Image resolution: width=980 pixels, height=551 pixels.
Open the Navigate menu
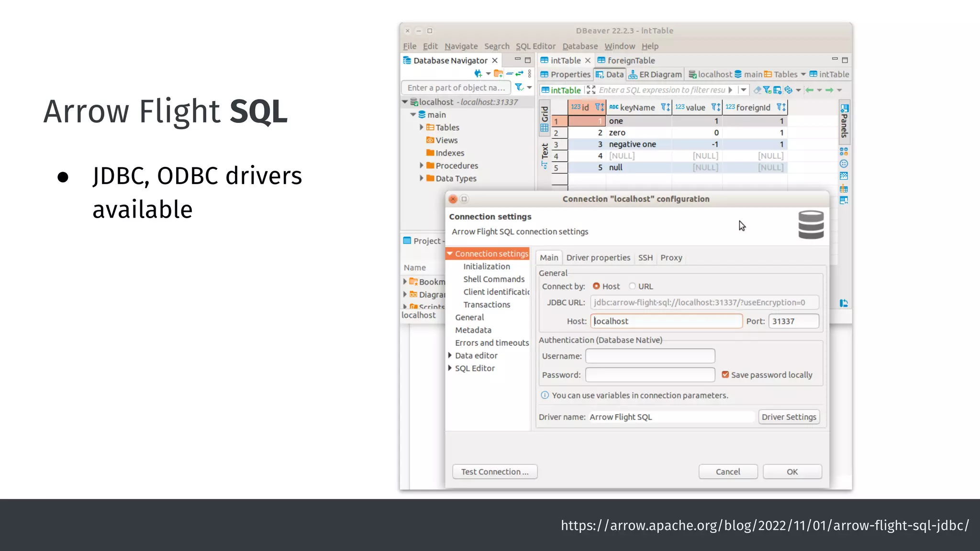[461, 46]
